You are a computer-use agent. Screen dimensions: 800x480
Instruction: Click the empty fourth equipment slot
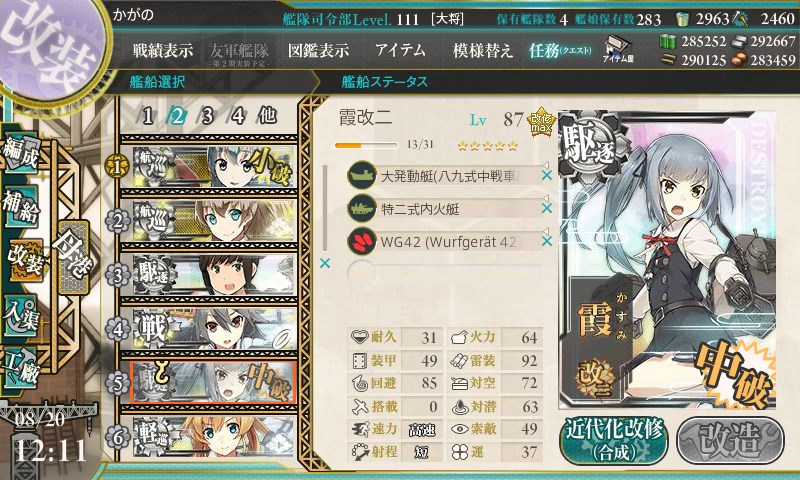click(x=444, y=274)
